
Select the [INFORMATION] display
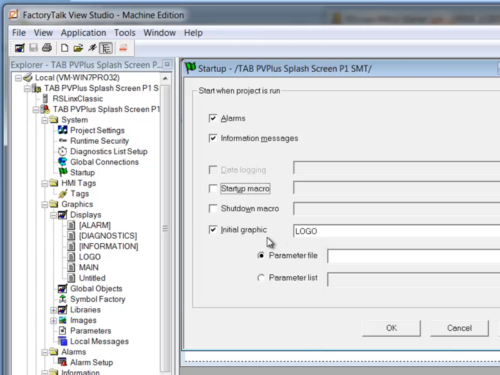(x=108, y=246)
